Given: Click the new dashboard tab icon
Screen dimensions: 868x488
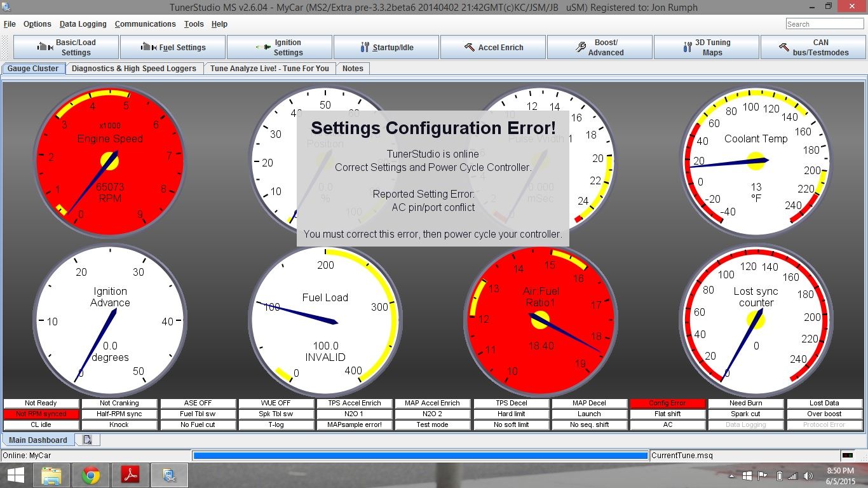Looking at the screenshot, I should click(88, 440).
